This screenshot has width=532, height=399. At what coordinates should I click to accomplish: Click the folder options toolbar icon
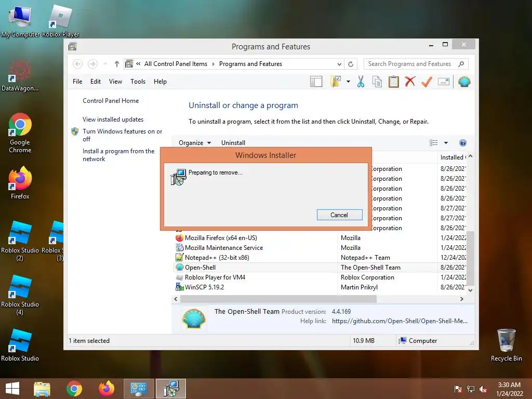(x=336, y=82)
